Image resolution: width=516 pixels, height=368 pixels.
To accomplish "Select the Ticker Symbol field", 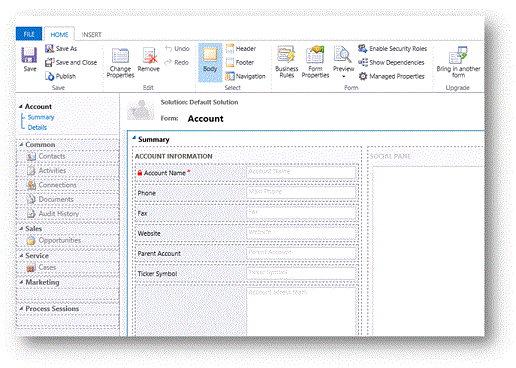I will (x=246, y=274).
